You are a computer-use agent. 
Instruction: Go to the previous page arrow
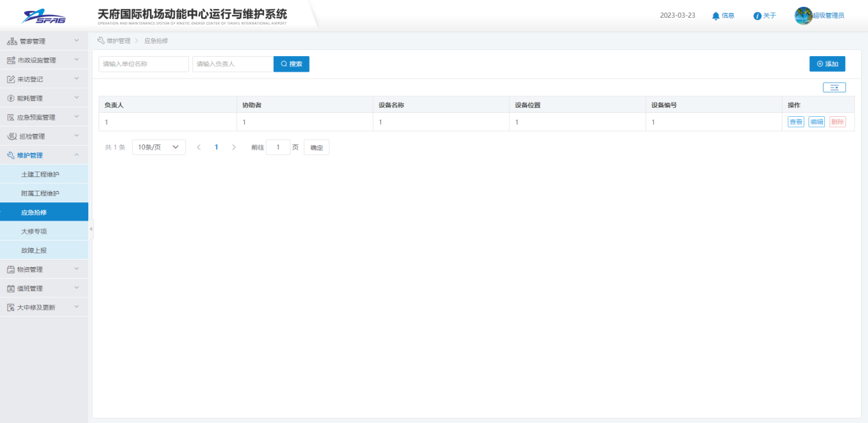pyautogui.click(x=199, y=147)
